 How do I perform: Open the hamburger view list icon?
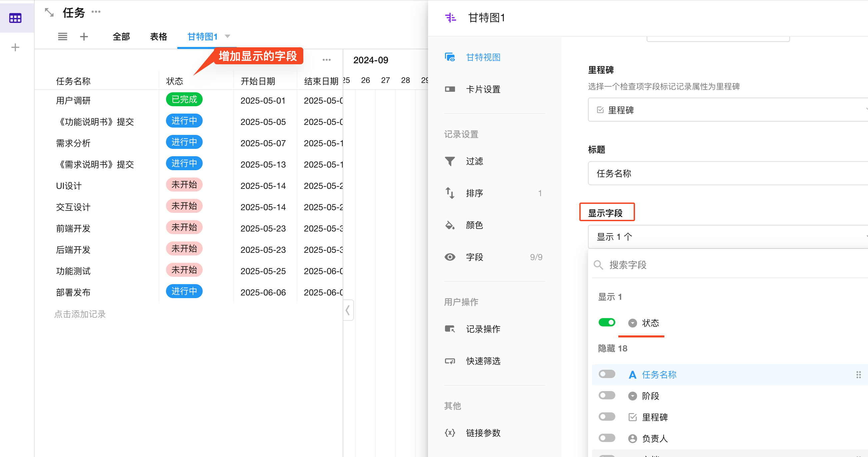pyautogui.click(x=63, y=36)
